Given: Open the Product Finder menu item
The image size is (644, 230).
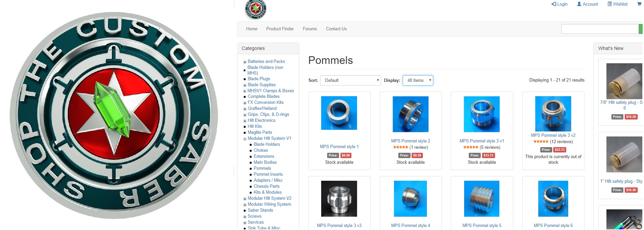Looking at the screenshot, I should (280, 29).
